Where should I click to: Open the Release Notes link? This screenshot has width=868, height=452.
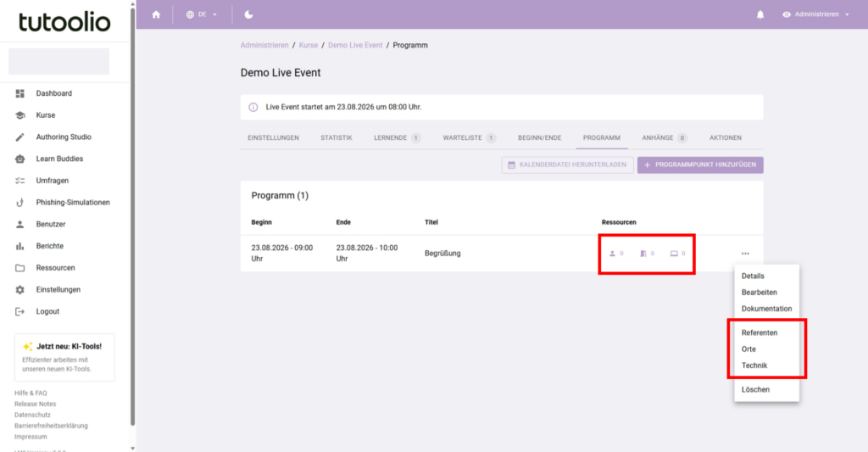[x=35, y=404]
